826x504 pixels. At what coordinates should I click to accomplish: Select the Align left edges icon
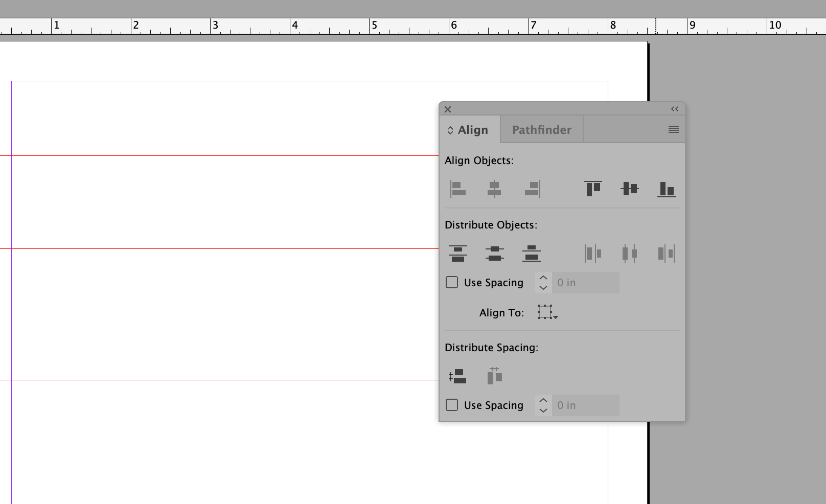click(457, 189)
